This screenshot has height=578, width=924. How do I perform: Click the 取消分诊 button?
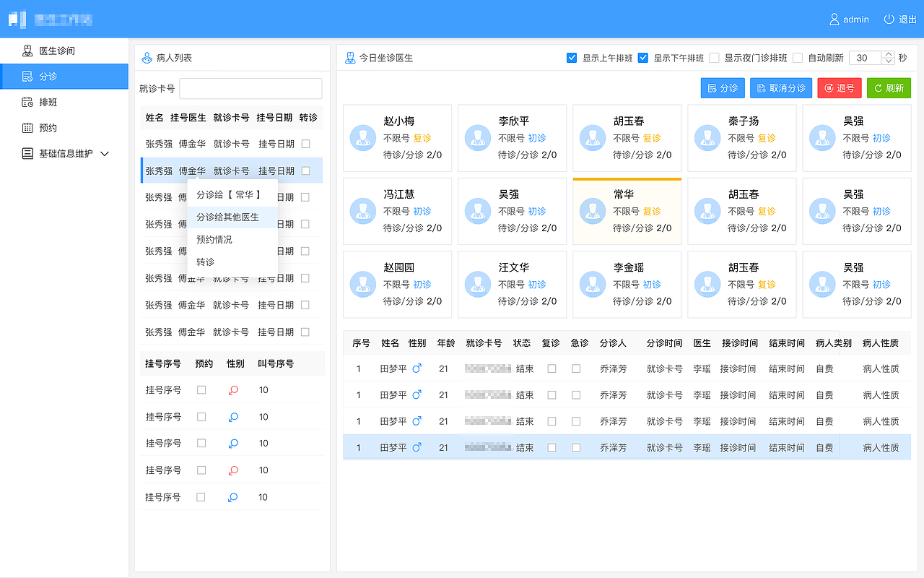[781, 88]
